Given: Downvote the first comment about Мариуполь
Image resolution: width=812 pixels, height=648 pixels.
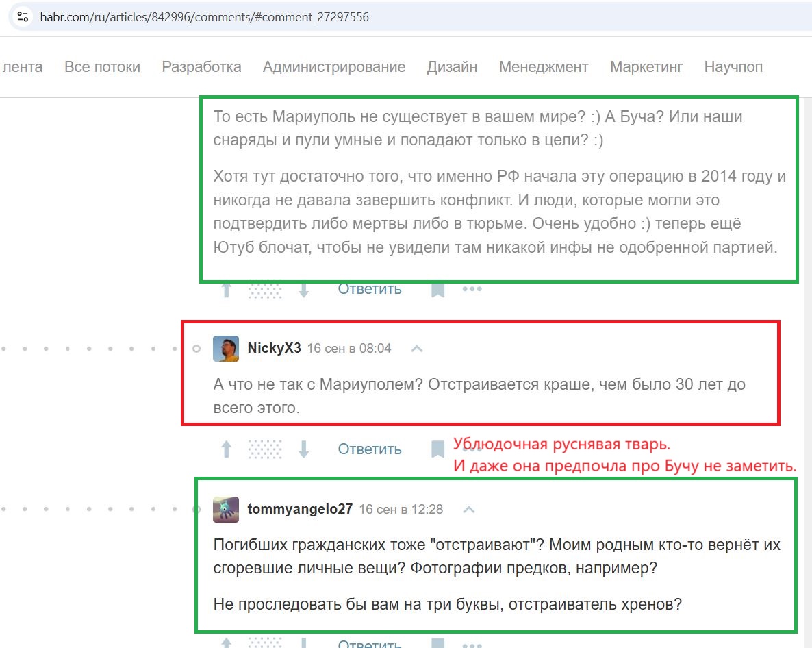Looking at the screenshot, I should tap(303, 290).
